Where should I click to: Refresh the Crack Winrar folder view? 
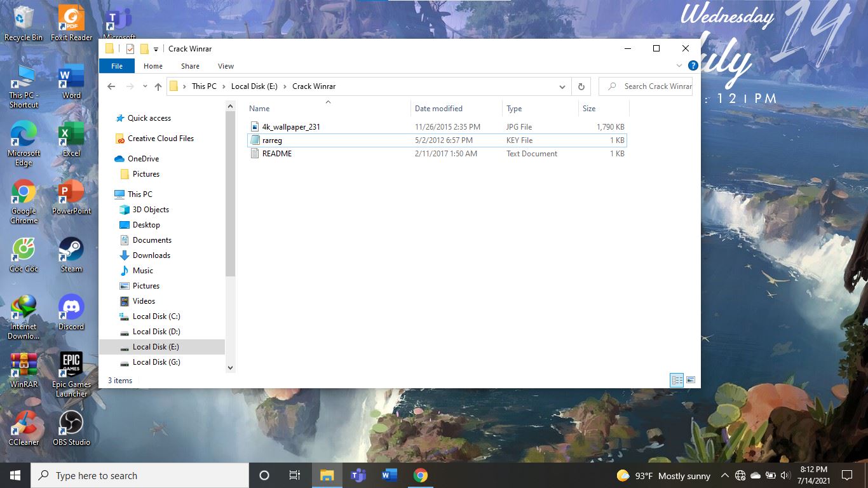(x=581, y=86)
